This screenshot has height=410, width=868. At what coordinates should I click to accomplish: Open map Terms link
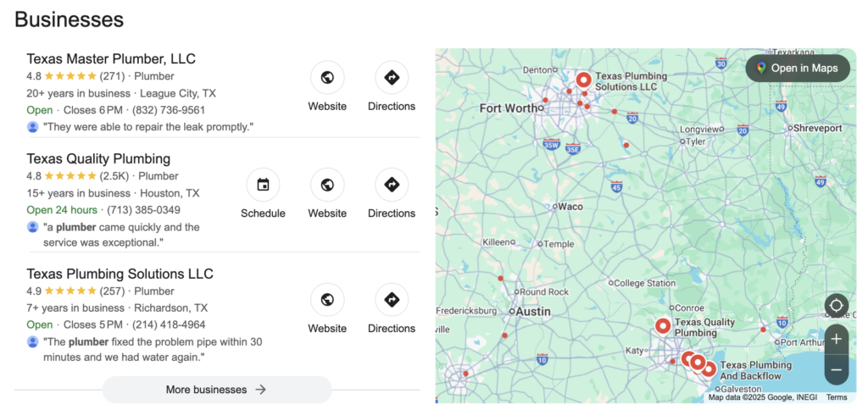(x=837, y=397)
